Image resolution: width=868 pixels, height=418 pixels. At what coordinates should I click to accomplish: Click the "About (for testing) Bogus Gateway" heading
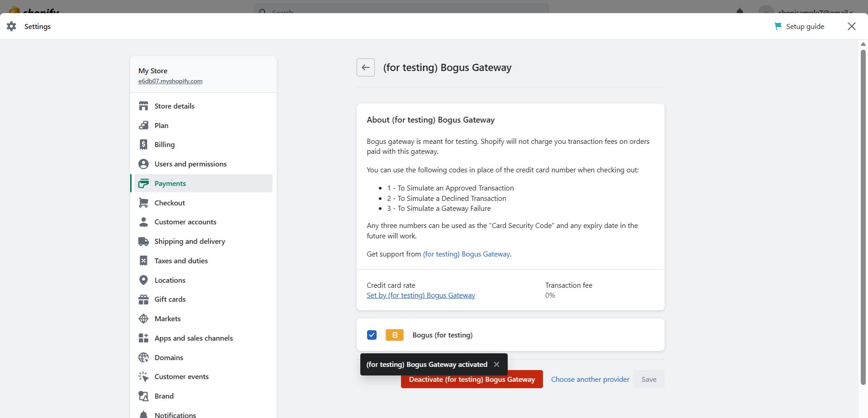(x=431, y=120)
